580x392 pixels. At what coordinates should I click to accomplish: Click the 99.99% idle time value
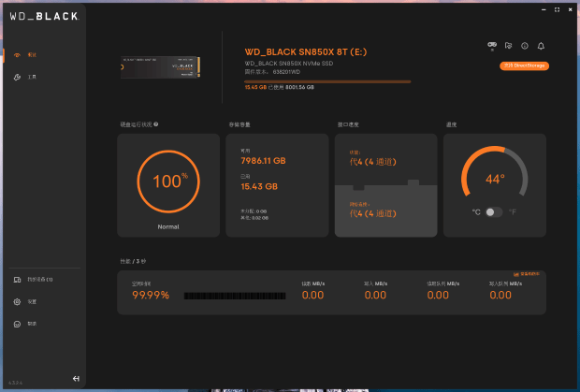click(151, 295)
